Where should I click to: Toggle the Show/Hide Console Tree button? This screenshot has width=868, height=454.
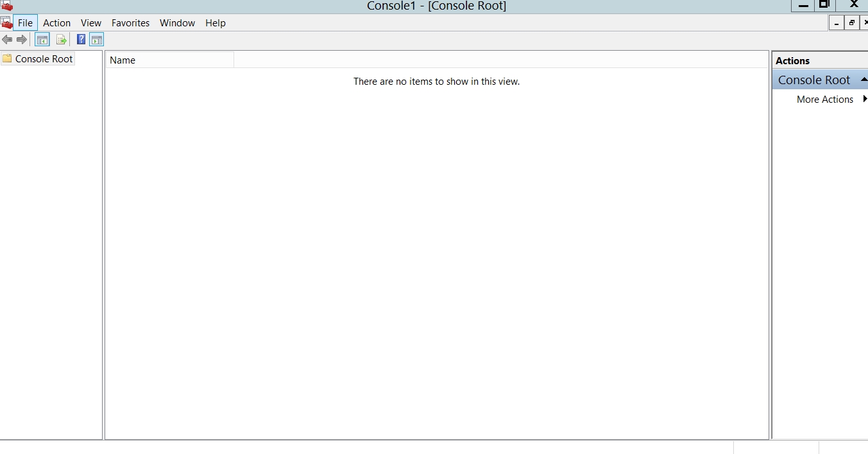coord(42,40)
